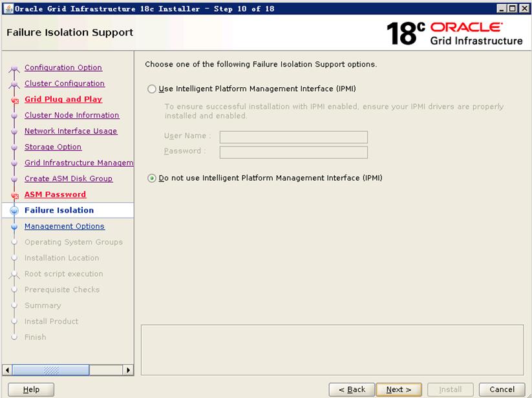This screenshot has height=398, width=532.
Task: Click the Cancel button
Action: pyautogui.click(x=502, y=390)
